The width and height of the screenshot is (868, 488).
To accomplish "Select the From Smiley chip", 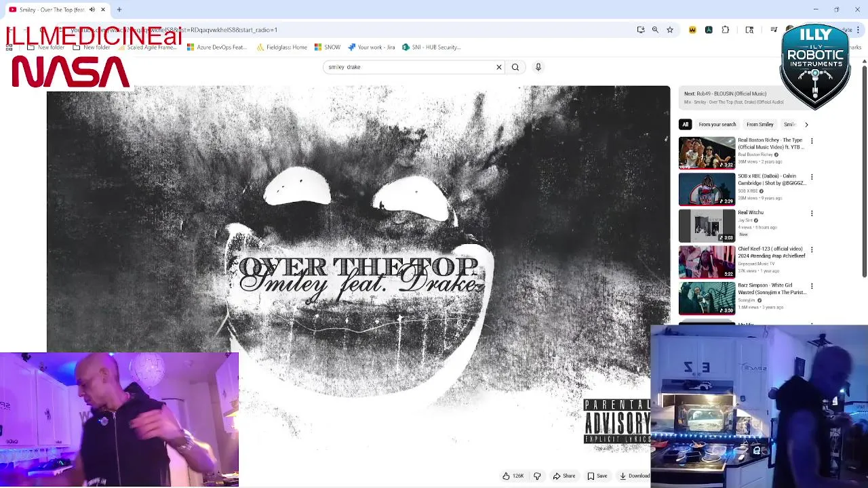I will [760, 125].
